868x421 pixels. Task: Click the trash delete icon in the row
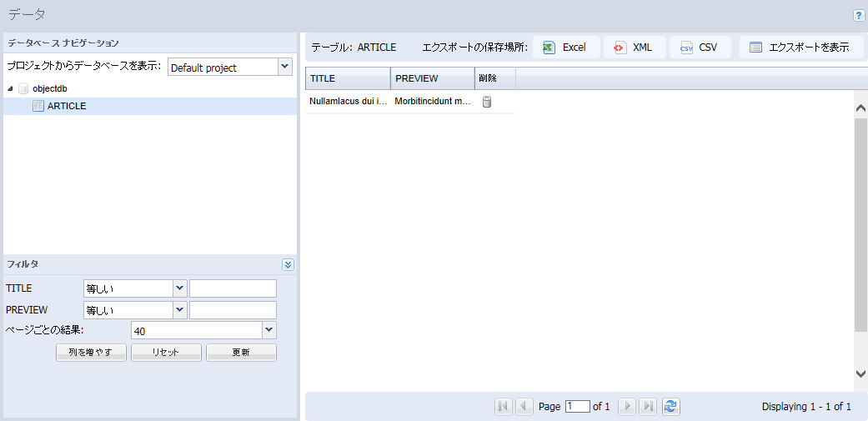487,102
